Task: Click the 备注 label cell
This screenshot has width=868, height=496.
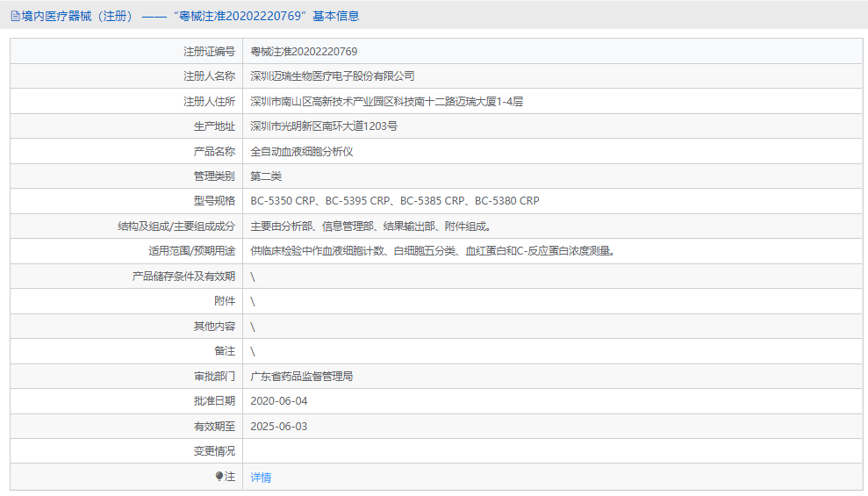Action: coord(126,351)
